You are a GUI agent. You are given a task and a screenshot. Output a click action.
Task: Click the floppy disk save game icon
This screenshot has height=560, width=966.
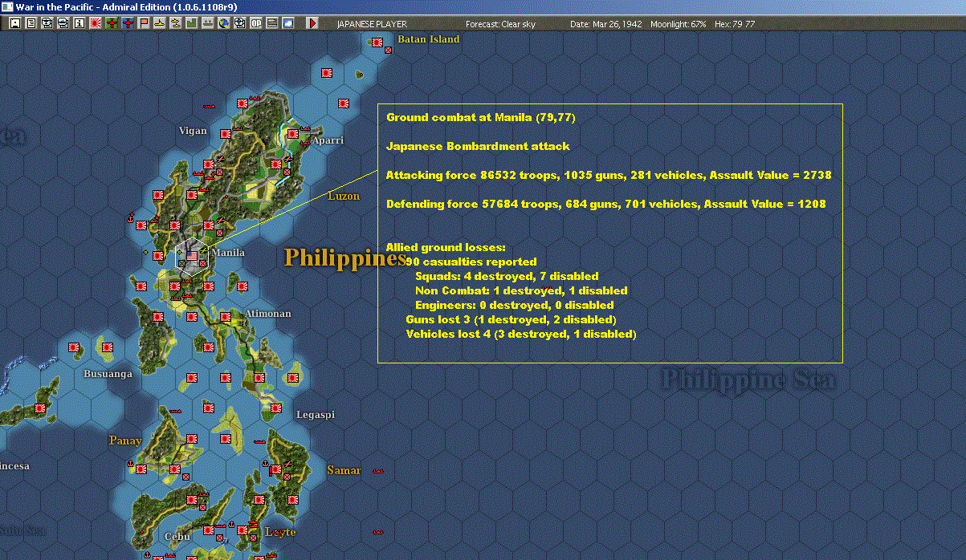click(x=14, y=23)
